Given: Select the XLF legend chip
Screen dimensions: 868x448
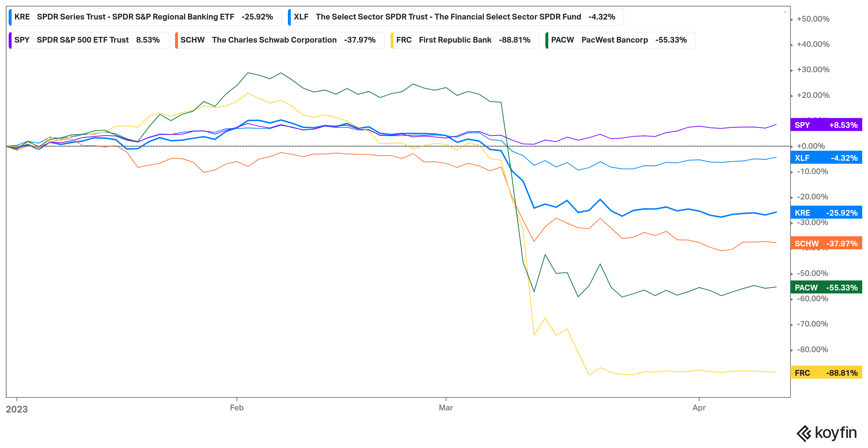Looking at the screenshot, I should [456, 17].
